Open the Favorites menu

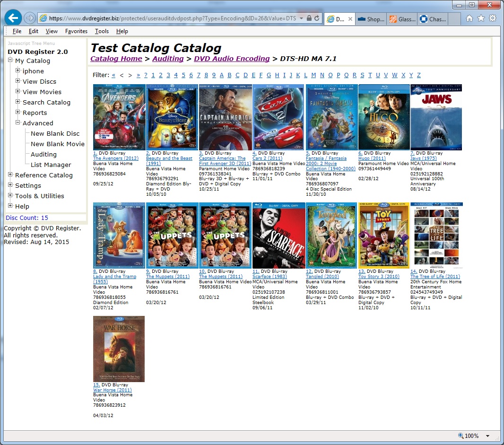click(x=76, y=31)
